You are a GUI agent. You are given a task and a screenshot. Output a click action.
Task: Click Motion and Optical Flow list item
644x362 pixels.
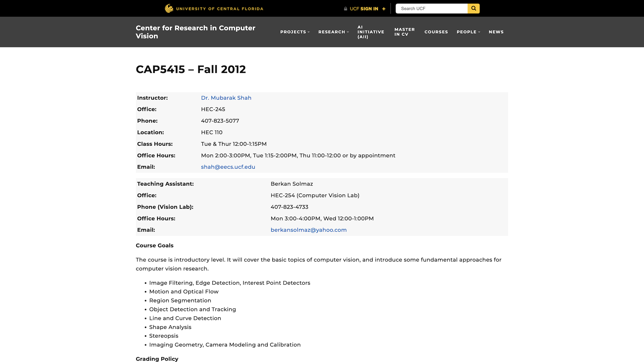pyautogui.click(x=184, y=292)
